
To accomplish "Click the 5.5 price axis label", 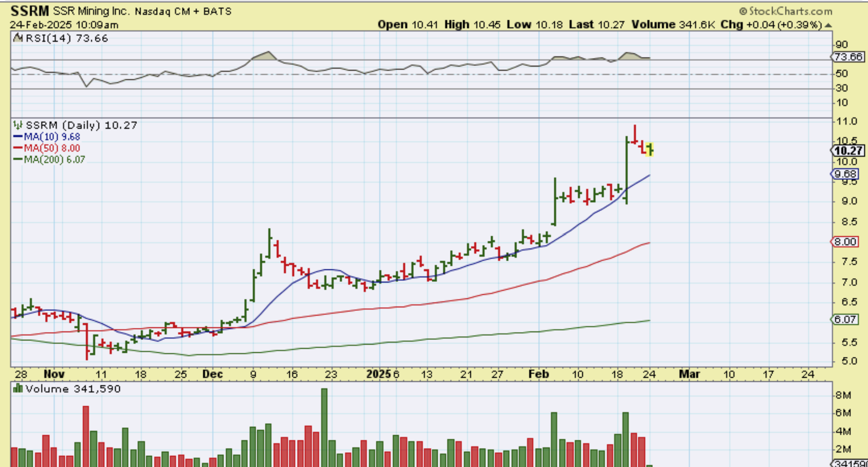I will (849, 343).
